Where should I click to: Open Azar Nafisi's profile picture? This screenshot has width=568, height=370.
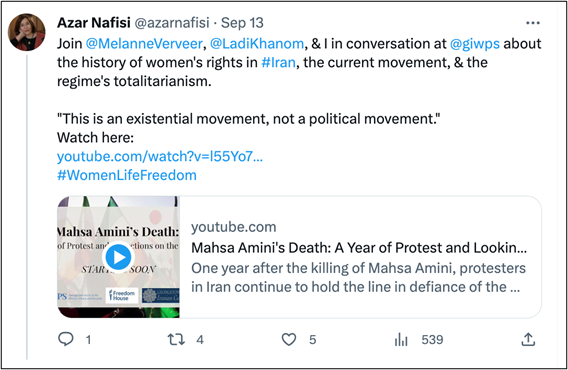pos(26,32)
